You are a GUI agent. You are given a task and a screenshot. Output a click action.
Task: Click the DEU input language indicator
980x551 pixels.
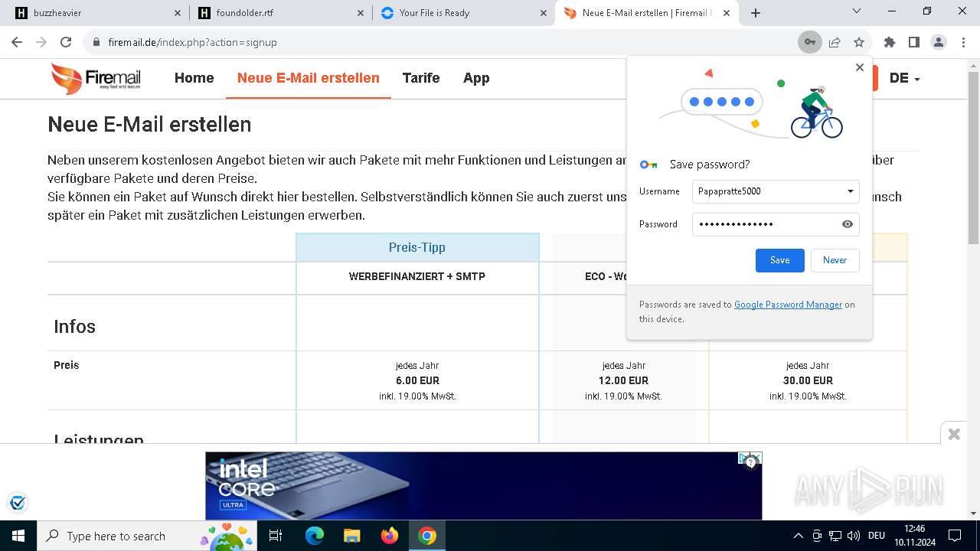(x=877, y=536)
